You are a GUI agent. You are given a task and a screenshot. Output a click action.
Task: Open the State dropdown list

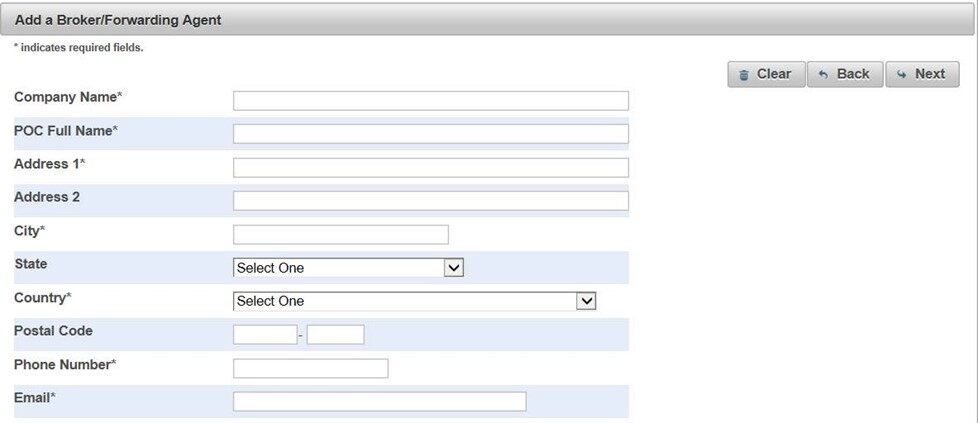(x=348, y=268)
